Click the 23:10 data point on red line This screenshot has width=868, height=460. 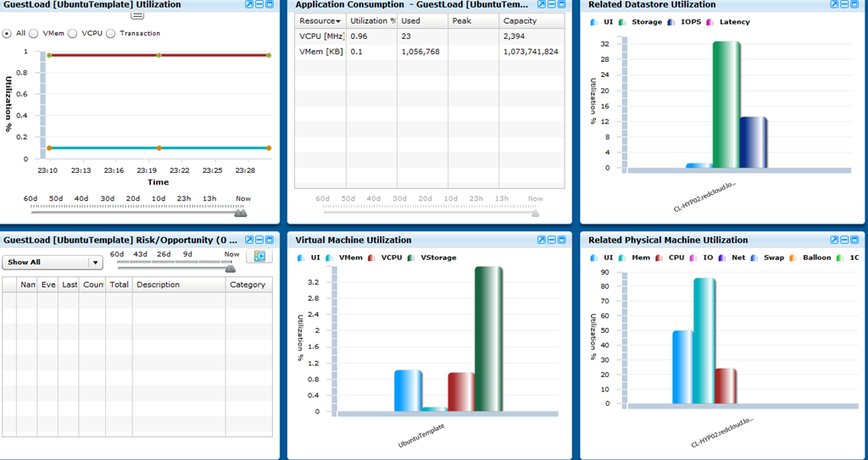pos(49,55)
